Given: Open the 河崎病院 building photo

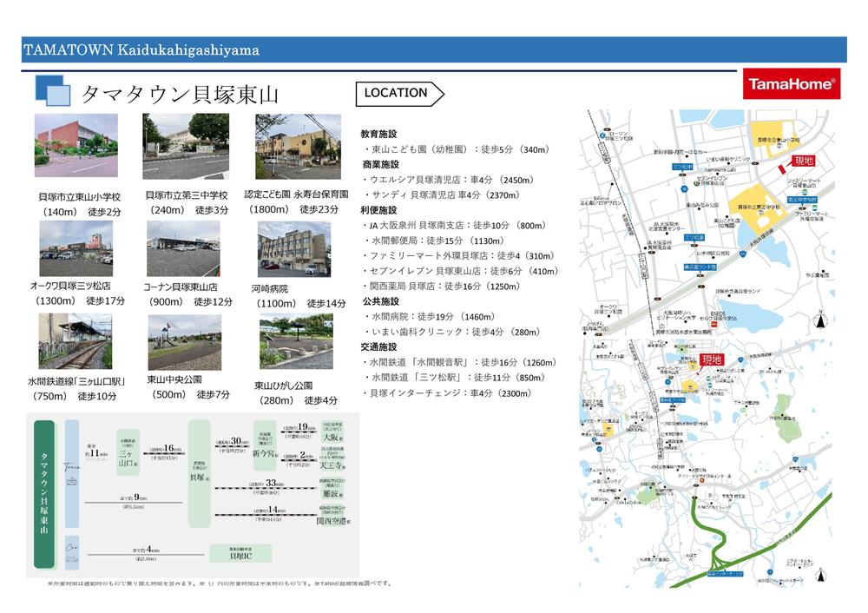Looking at the screenshot, I should tap(293, 249).
